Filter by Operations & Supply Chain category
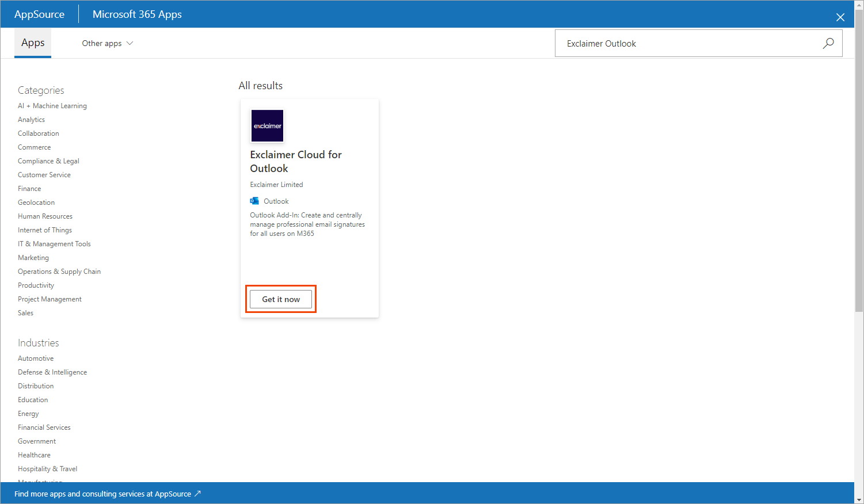This screenshot has width=864, height=504. [59, 272]
